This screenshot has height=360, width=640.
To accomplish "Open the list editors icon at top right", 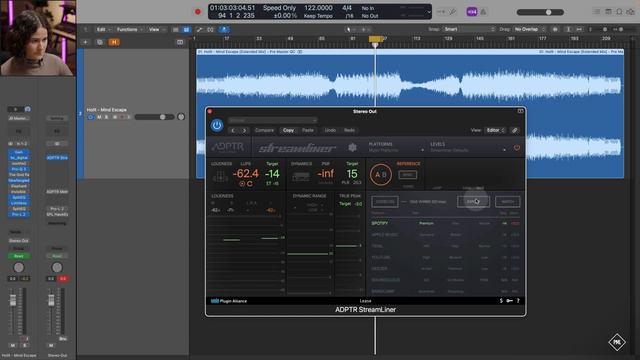I will 597,12.
